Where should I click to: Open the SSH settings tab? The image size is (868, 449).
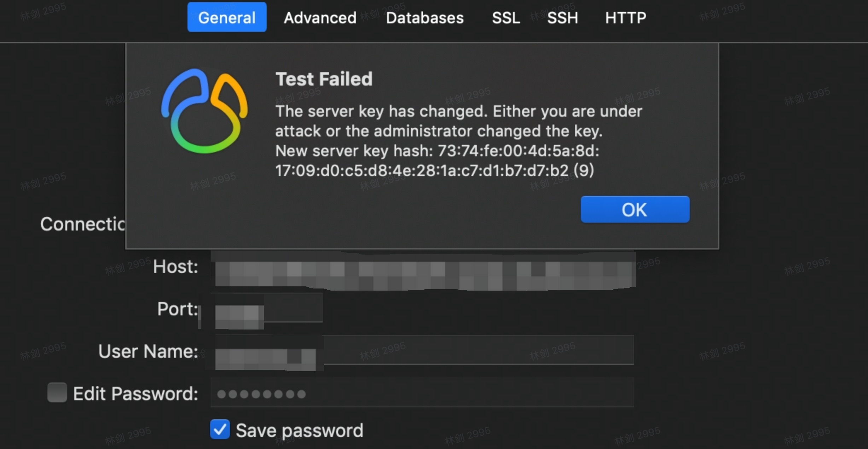pos(562,18)
